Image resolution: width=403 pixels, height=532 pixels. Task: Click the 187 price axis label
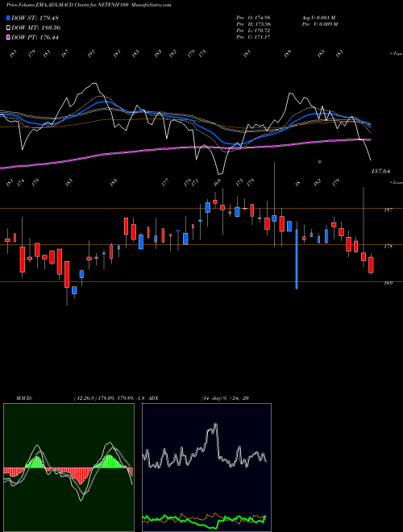pyautogui.click(x=388, y=210)
